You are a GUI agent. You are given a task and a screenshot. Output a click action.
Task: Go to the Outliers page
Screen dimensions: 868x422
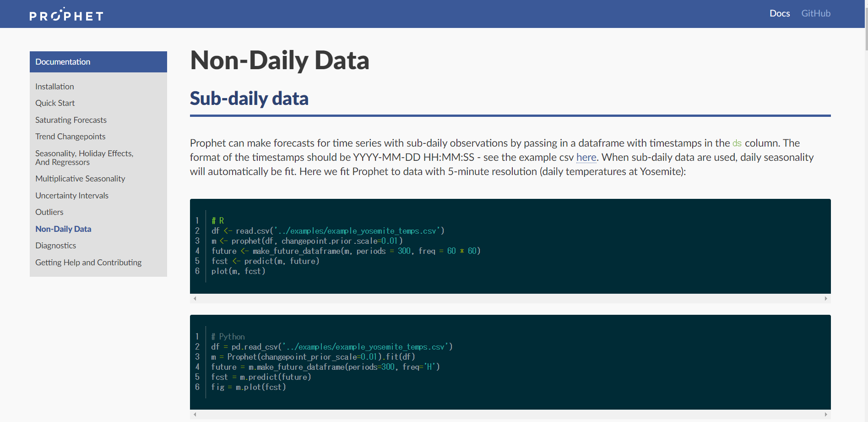(49, 212)
